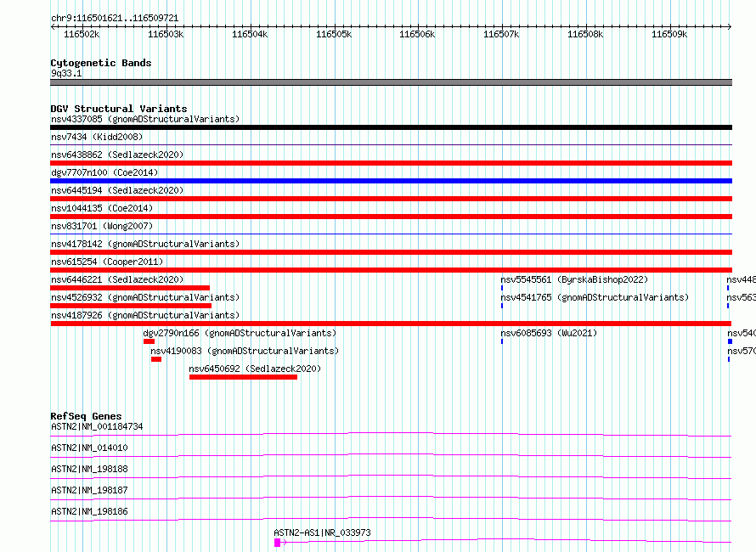
Task: Click the magenta ASTN2-AS1 exon box
Action: pyautogui.click(x=277, y=543)
